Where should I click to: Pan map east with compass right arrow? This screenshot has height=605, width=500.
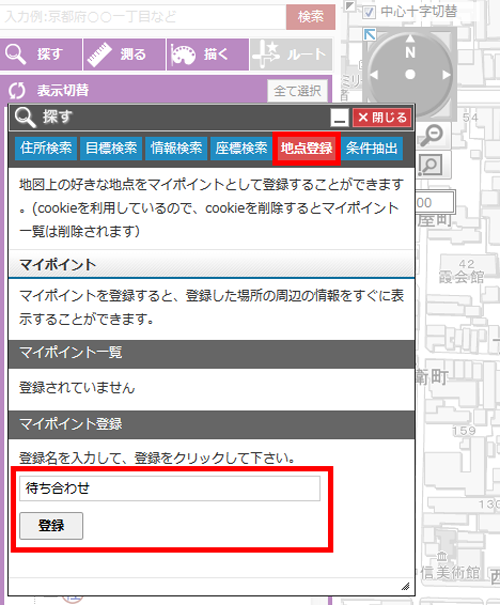[446, 74]
